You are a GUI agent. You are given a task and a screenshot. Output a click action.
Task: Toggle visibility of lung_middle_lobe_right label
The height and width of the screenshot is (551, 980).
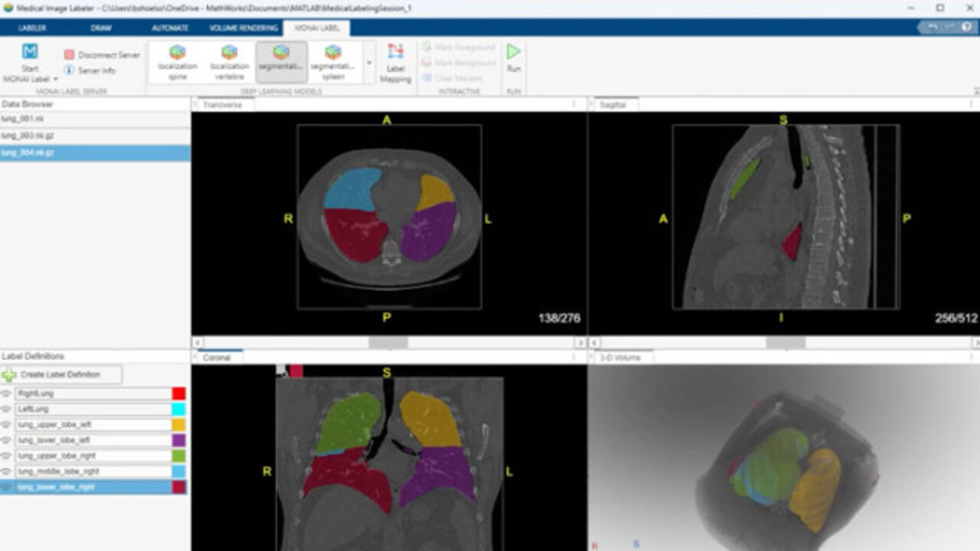click(7, 471)
